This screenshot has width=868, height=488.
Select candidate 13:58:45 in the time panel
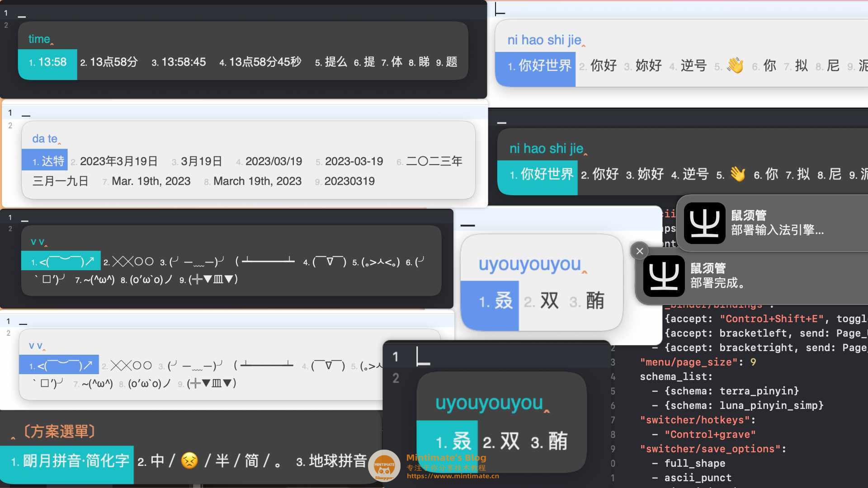183,62
